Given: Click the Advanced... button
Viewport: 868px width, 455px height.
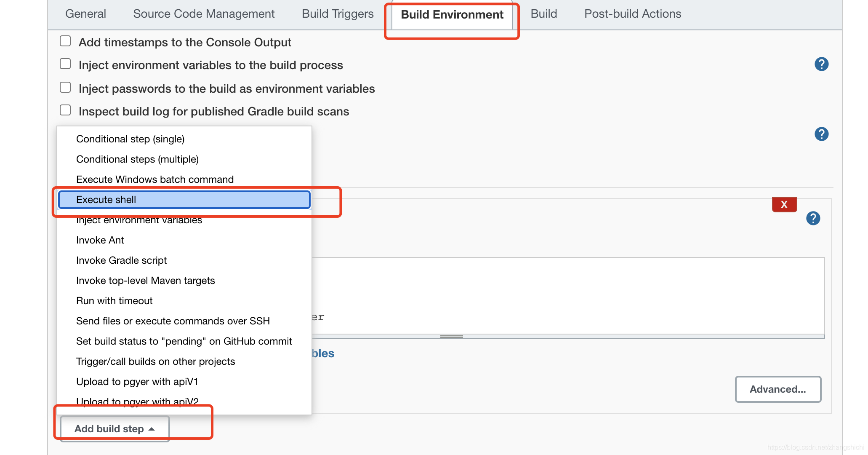Looking at the screenshot, I should click(777, 389).
